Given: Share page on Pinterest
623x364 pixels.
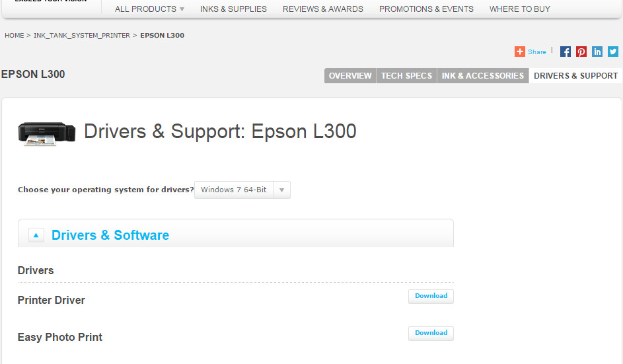Looking at the screenshot, I should [x=581, y=52].
